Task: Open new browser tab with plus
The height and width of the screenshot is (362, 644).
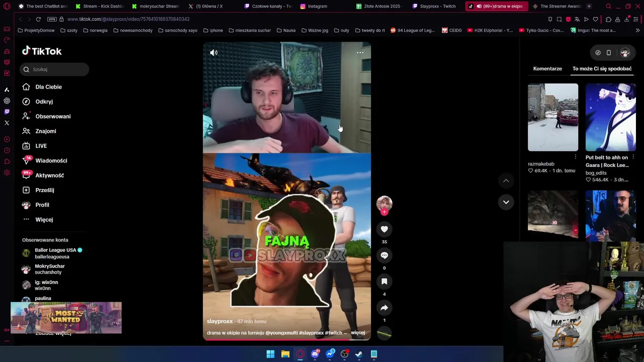Action: [x=589, y=6]
